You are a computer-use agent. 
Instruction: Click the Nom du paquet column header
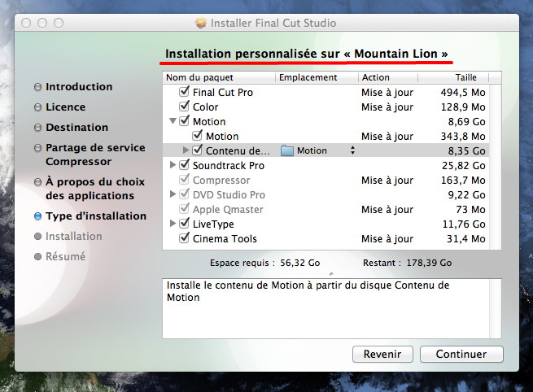pos(219,77)
